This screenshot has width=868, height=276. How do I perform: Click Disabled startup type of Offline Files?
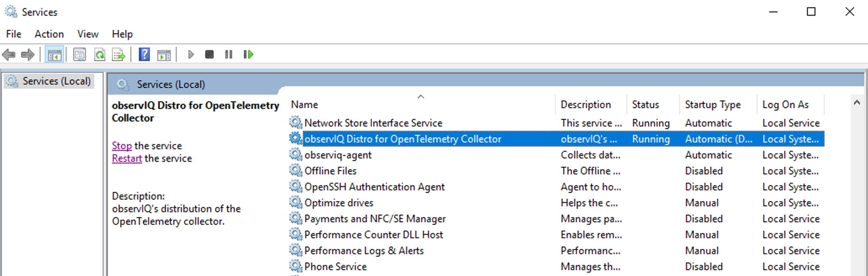(704, 171)
